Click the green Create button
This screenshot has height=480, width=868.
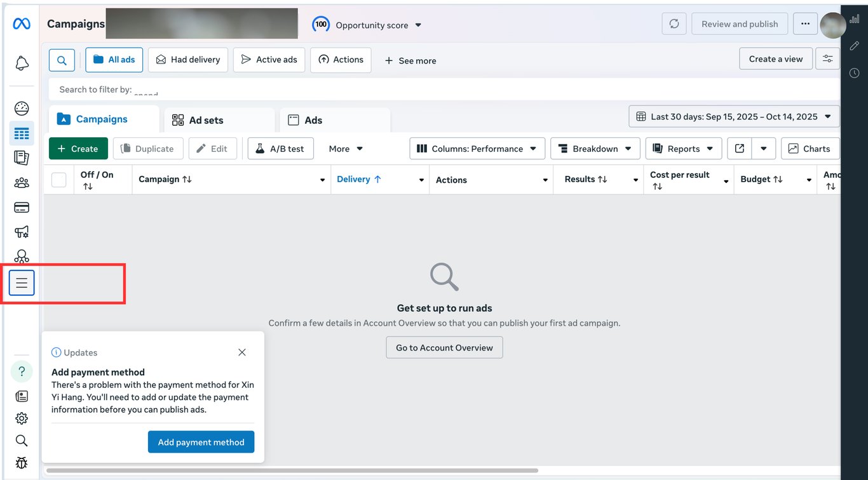click(78, 149)
